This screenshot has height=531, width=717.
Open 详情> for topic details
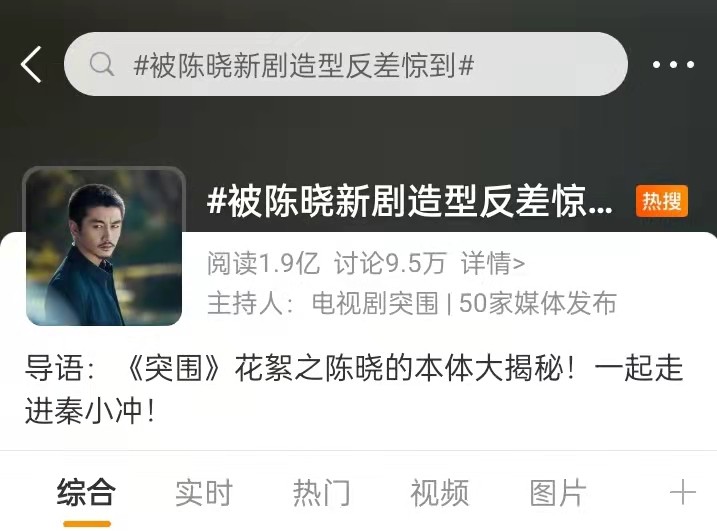coord(493,263)
